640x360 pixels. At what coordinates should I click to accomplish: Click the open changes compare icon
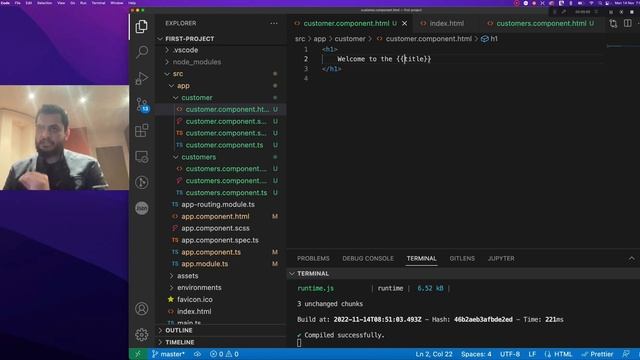click(x=613, y=23)
